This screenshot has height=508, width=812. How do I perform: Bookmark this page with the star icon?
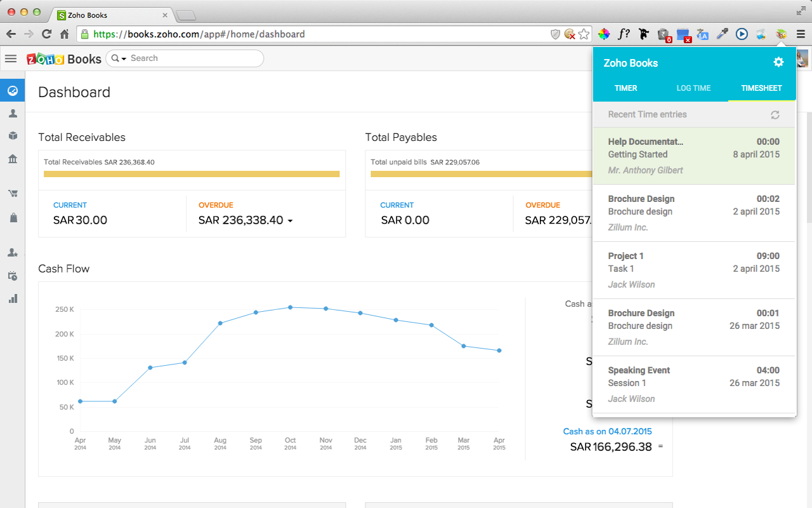pos(584,34)
